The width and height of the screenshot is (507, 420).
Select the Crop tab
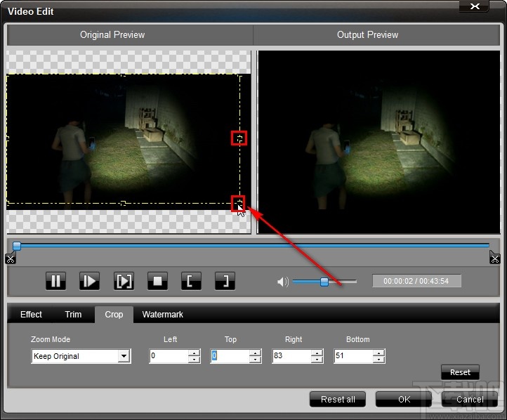[114, 314]
